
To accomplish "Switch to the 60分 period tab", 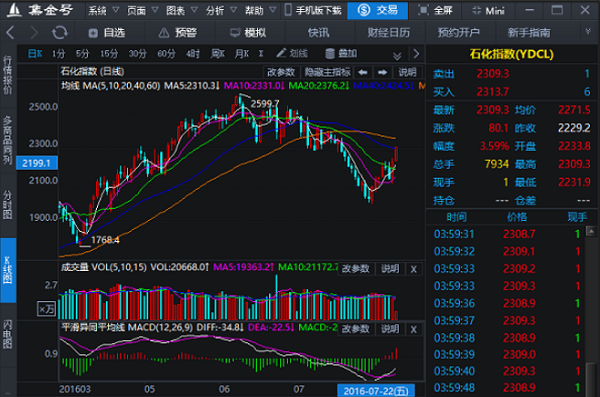I will (166, 54).
